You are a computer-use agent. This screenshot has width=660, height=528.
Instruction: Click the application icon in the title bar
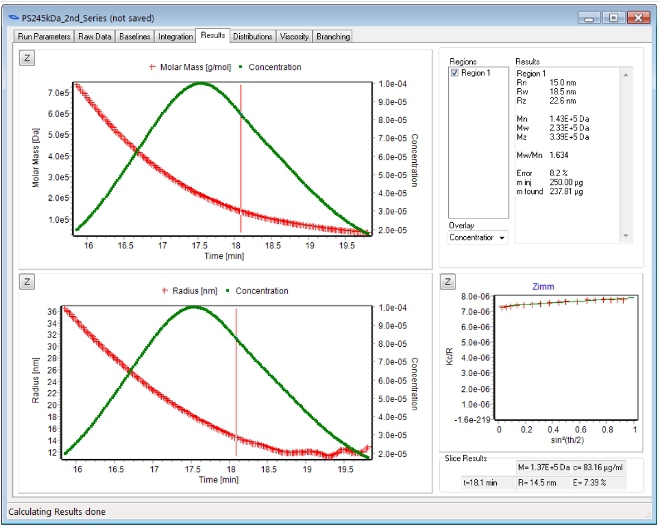12,17
